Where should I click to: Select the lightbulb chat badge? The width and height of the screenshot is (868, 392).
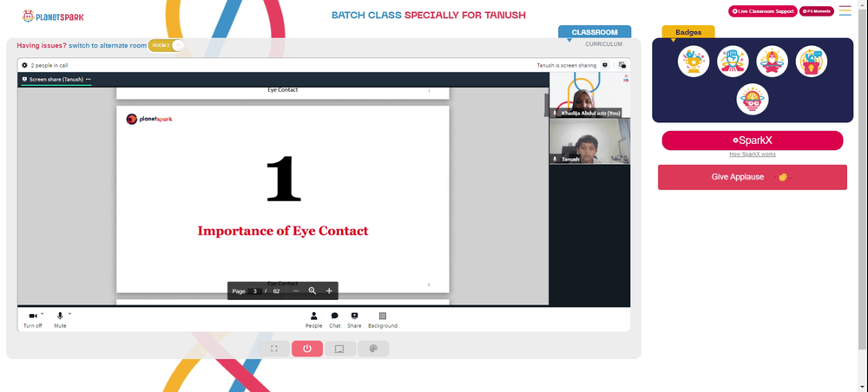812,62
